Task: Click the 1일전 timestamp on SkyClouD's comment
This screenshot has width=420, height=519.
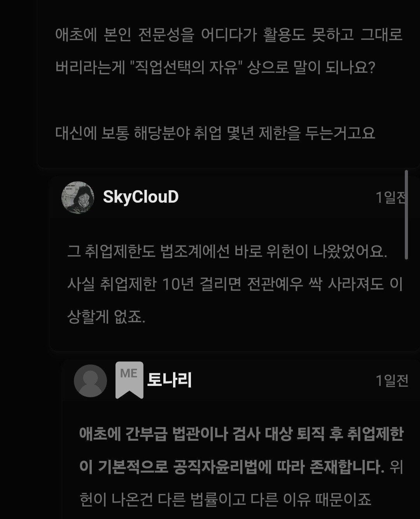Action: [390, 197]
